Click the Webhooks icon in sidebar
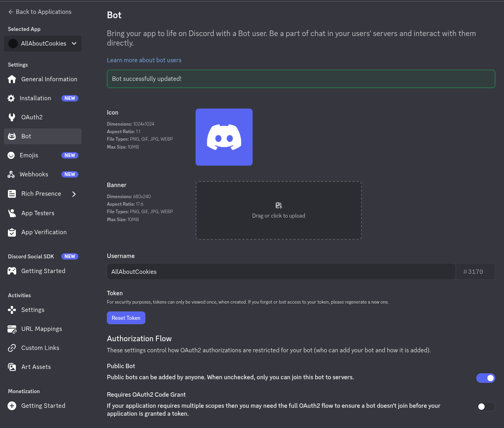504x428 pixels. [11, 174]
